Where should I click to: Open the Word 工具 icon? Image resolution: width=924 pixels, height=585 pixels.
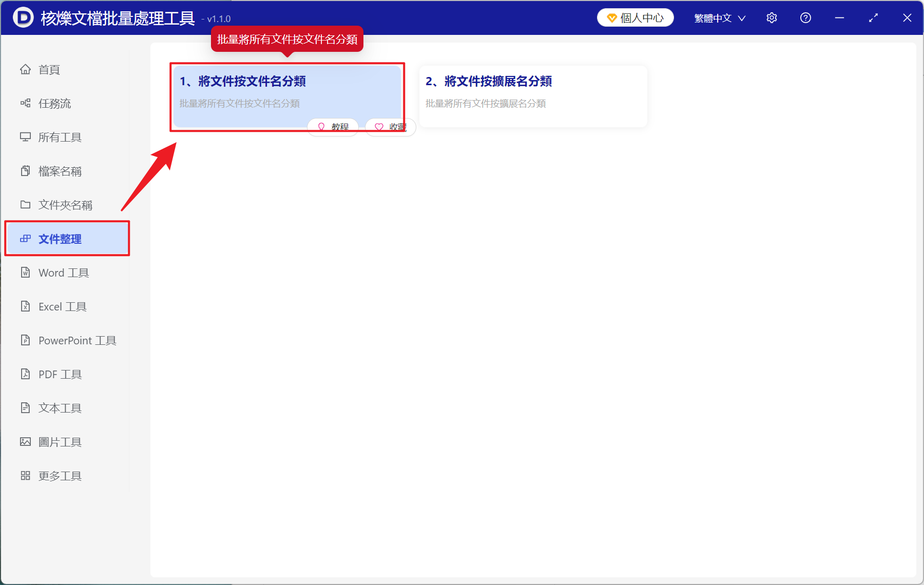[26, 272]
